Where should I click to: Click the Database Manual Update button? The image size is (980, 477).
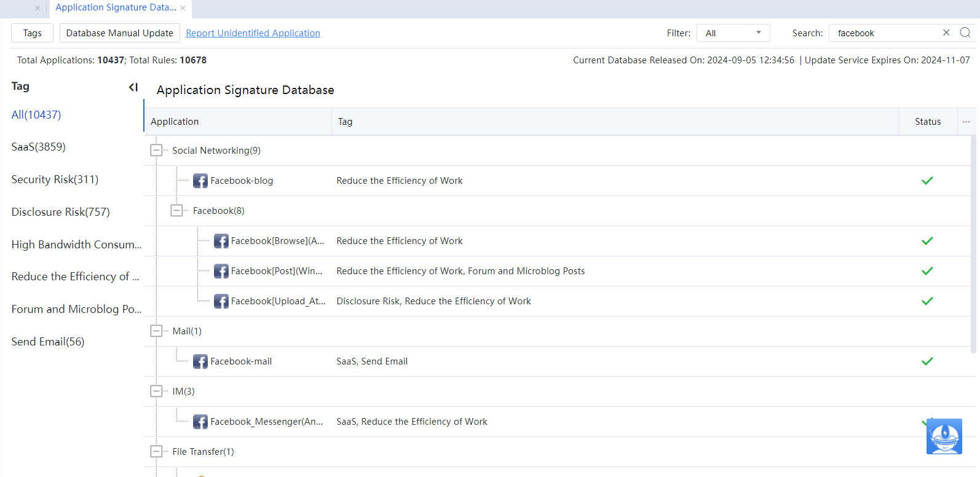click(119, 33)
